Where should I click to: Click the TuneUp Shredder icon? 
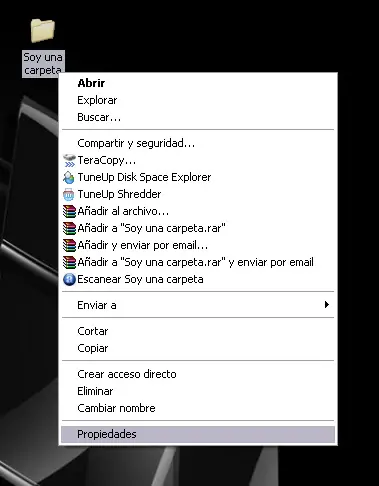point(69,194)
